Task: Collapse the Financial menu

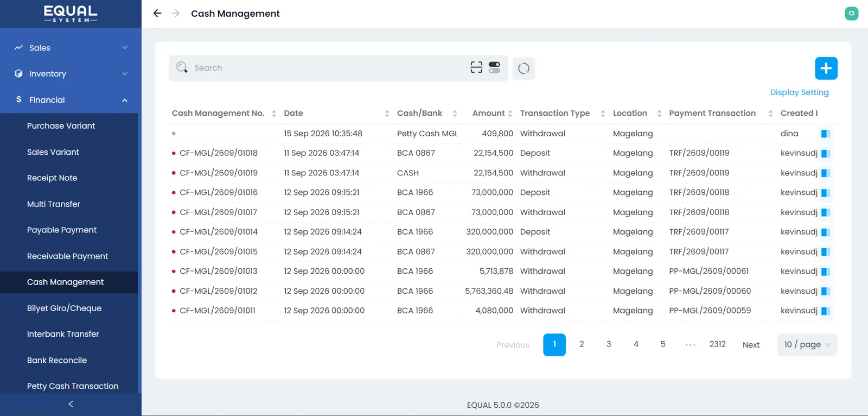Action: click(71, 100)
